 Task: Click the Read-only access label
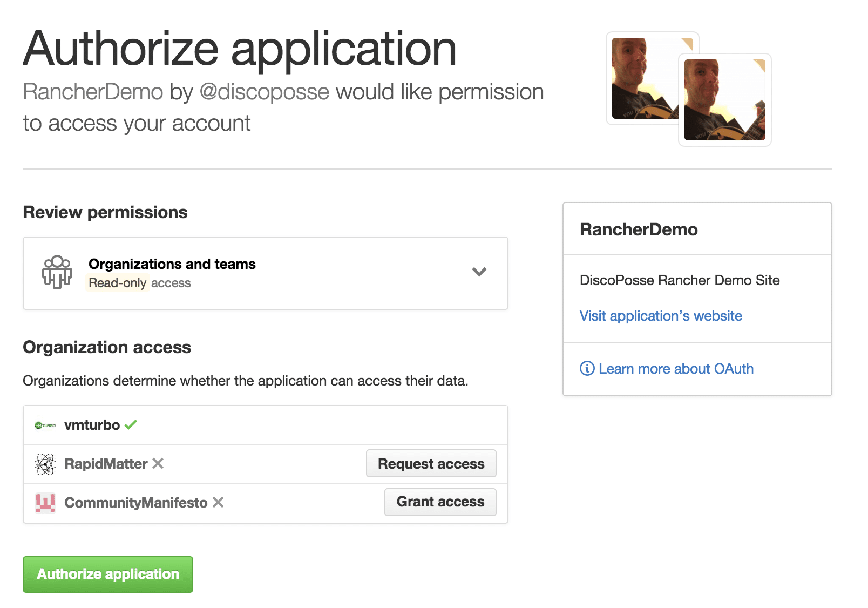pyautogui.click(x=139, y=283)
